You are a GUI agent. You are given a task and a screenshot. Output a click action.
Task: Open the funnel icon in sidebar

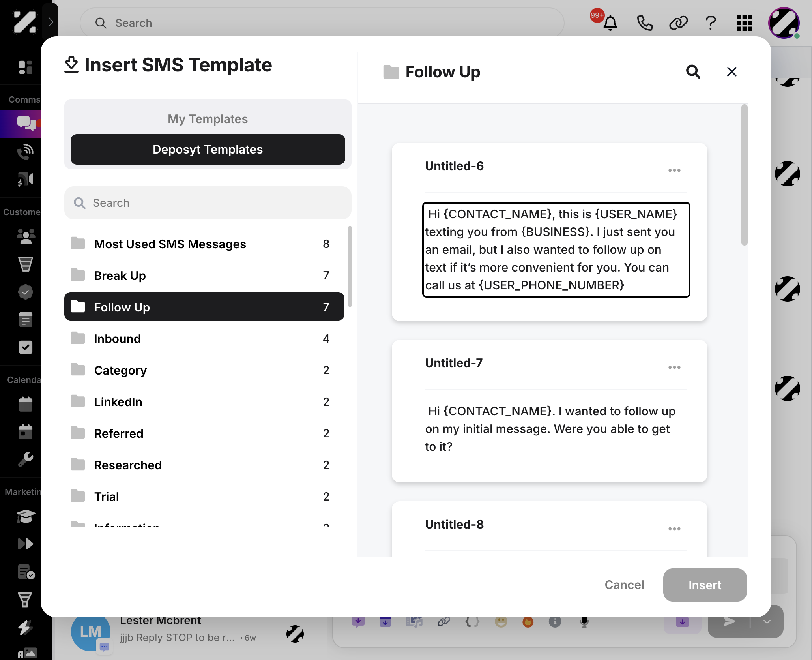[26, 264]
